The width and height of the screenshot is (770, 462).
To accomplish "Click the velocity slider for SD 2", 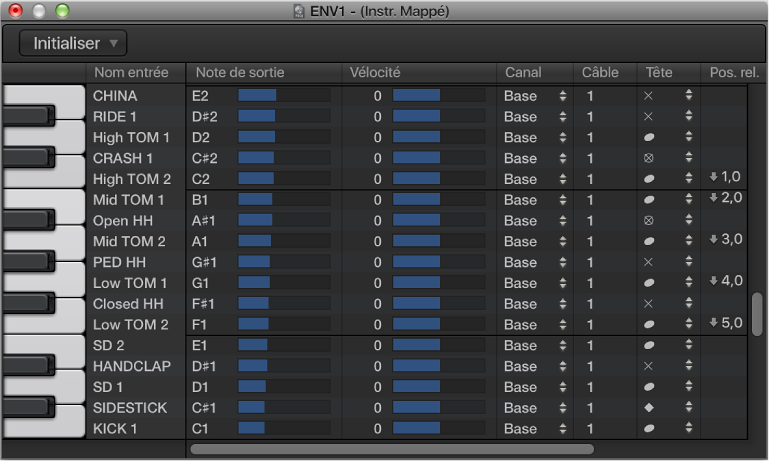I will pos(438,345).
